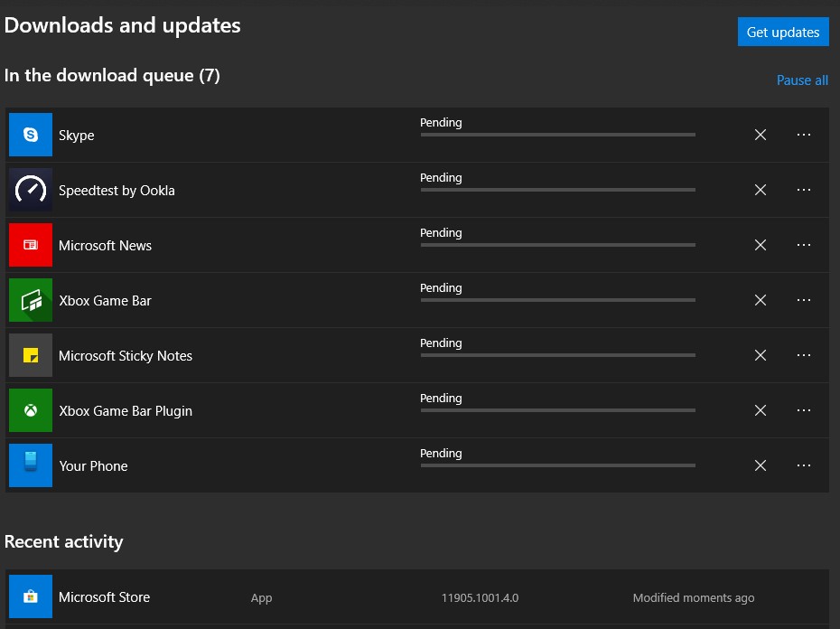This screenshot has width=840, height=629.
Task: Select the Xbox Game Bar Plugin name
Action: pos(126,411)
